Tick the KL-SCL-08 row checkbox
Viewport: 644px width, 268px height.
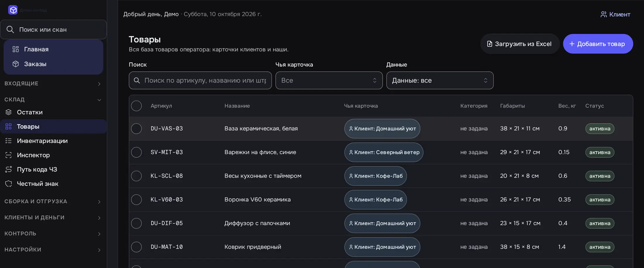click(136, 176)
